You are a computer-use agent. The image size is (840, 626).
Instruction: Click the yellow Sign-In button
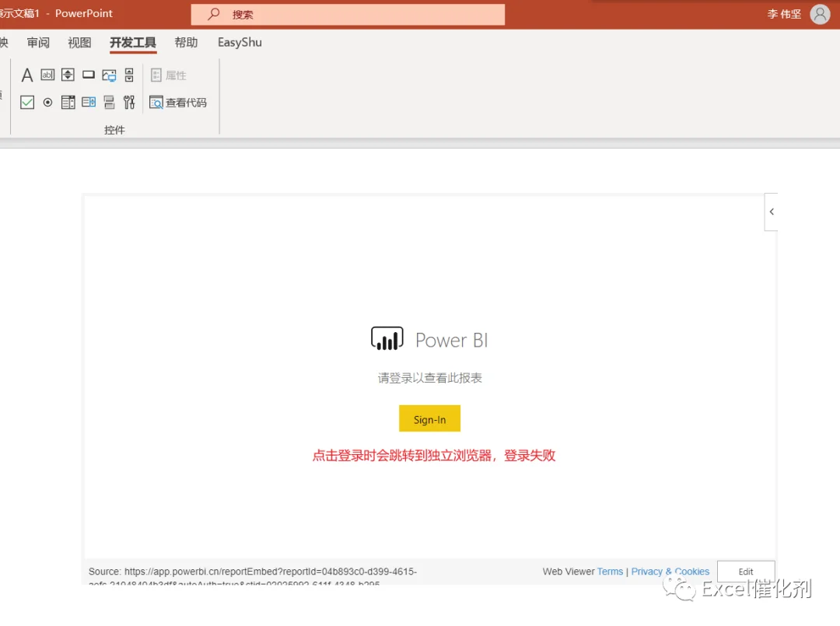tap(429, 419)
